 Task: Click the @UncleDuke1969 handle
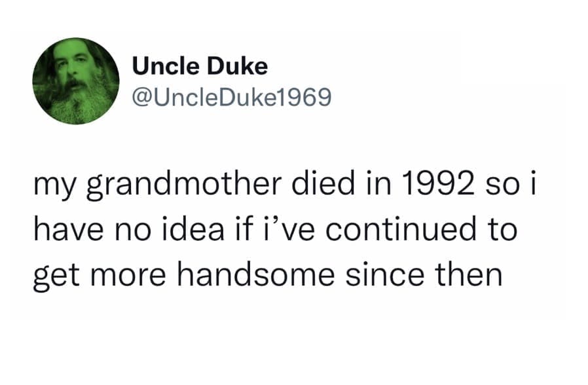click(x=232, y=97)
